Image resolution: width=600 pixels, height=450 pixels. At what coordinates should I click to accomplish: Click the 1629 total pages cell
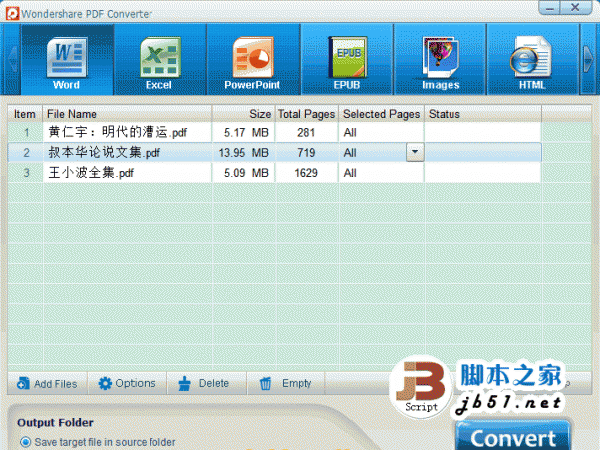[x=307, y=173]
